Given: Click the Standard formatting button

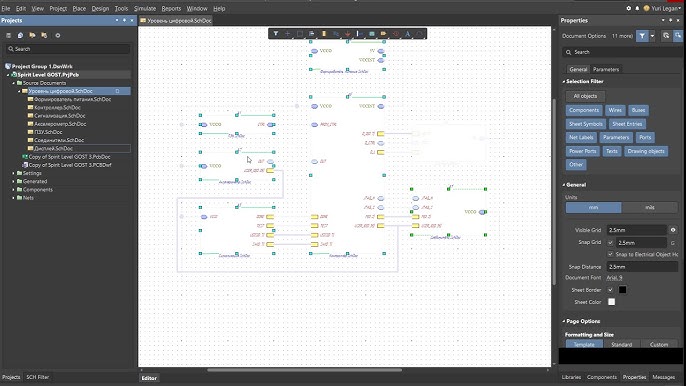Looking at the screenshot, I should (x=622, y=344).
